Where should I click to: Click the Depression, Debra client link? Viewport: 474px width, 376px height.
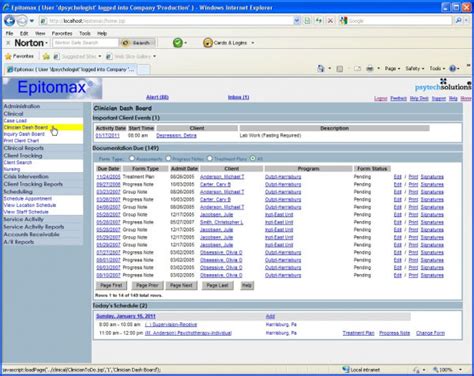pos(176,136)
